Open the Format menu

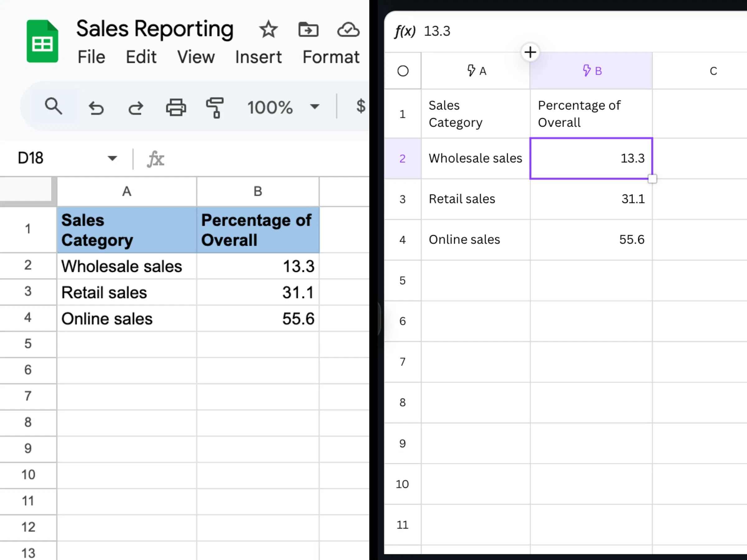(x=331, y=57)
